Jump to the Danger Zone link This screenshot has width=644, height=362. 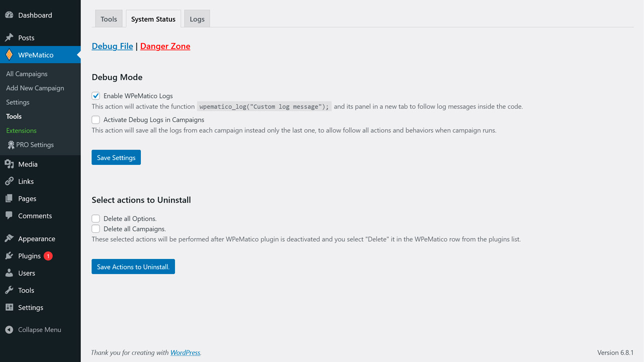(x=165, y=46)
